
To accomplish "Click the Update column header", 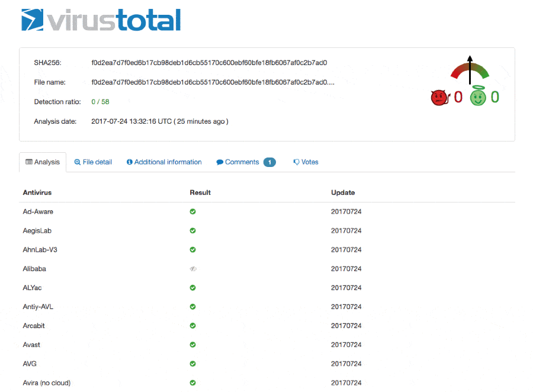I will 343,192.
